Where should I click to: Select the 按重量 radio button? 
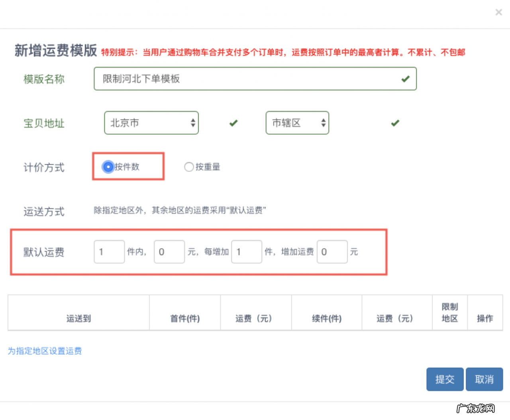(189, 167)
